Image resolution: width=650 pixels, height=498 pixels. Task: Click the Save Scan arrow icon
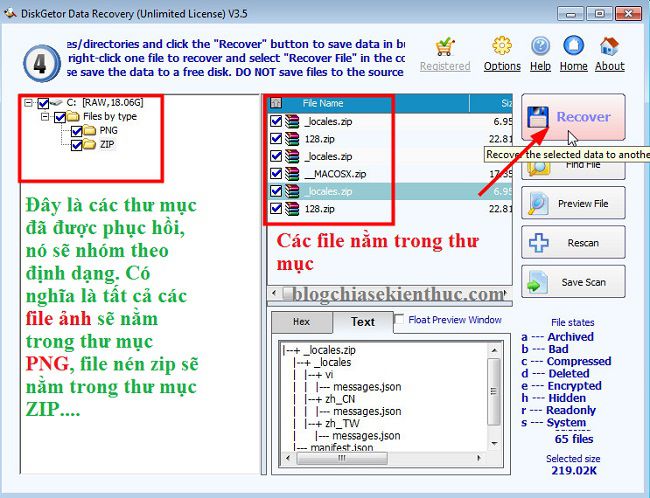[x=538, y=282]
